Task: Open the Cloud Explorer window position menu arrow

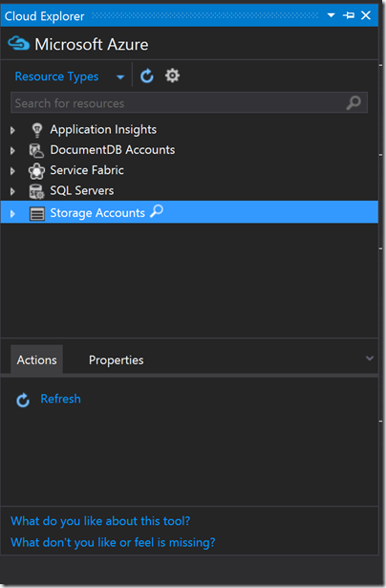Action: point(331,15)
